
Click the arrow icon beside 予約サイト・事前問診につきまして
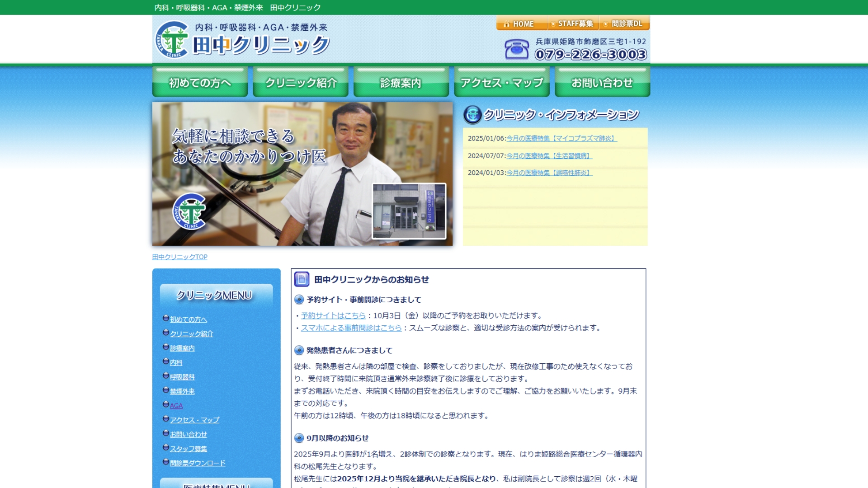click(298, 299)
